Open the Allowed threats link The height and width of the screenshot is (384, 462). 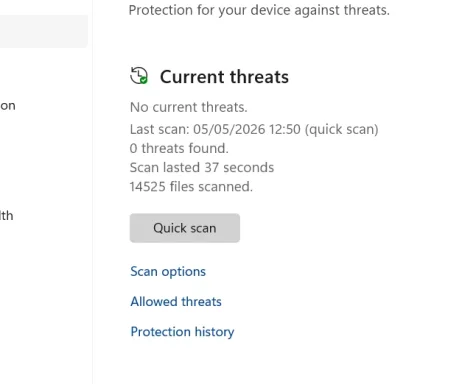coord(176,301)
